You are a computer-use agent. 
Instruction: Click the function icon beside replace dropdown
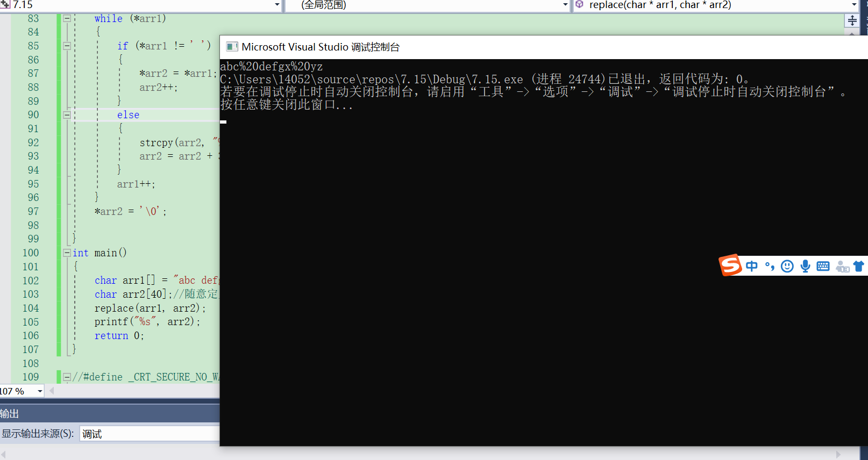click(x=579, y=4)
